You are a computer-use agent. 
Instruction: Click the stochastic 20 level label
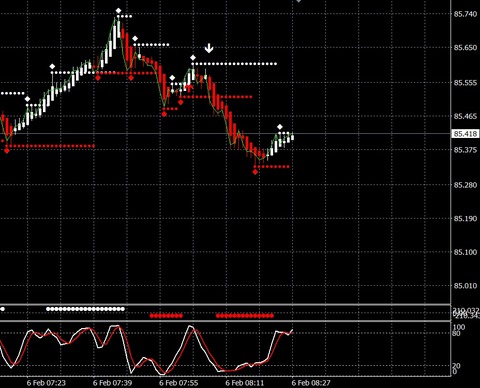[x=456, y=366]
